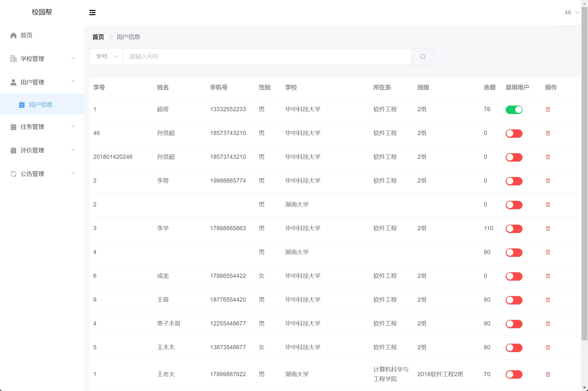The width and height of the screenshot is (588, 391).
Task: Click the 任务管理 clipboard icon
Action: (13, 127)
